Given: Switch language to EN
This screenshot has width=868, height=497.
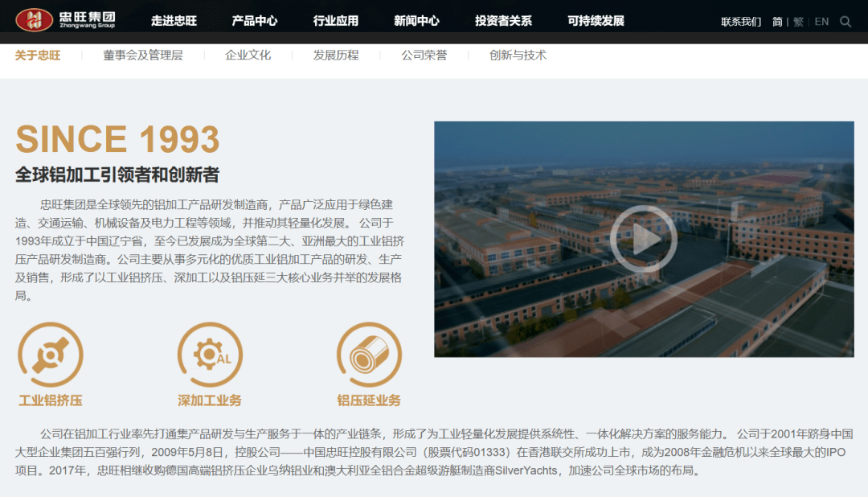Looking at the screenshot, I should (821, 22).
